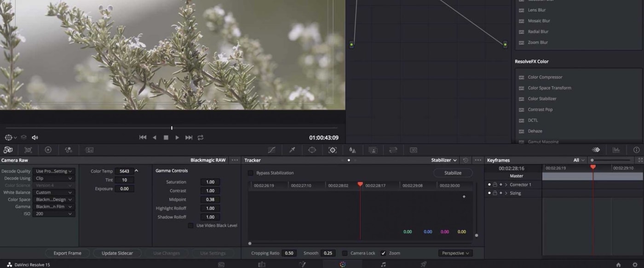644x268 pixels.
Task: Toggle loop playback in viewer
Action: tap(201, 137)
